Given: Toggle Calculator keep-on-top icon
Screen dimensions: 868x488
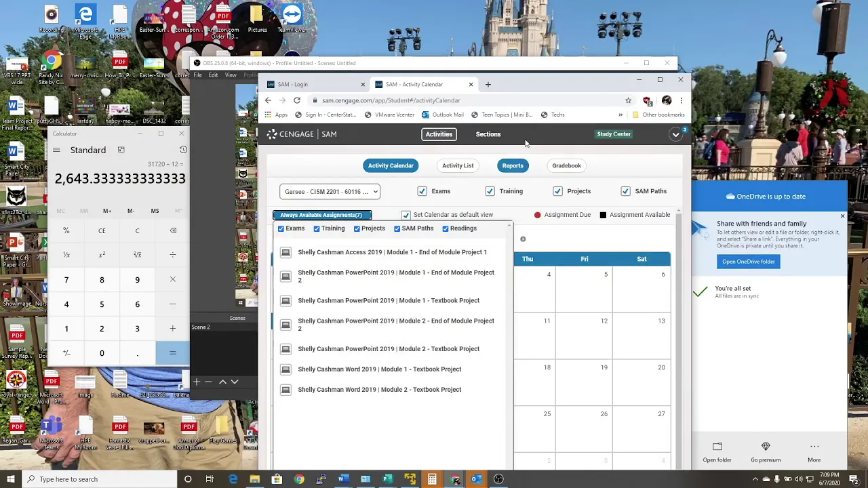Looking at the screenshot, I should pos(121,150).
